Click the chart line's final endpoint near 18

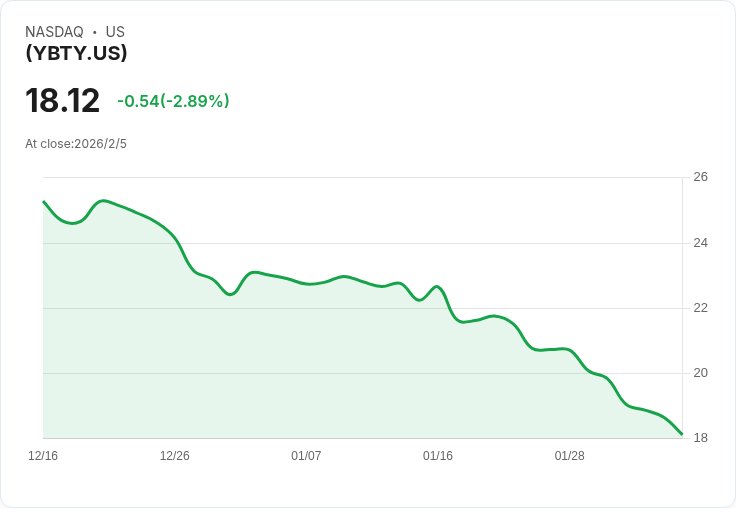[x=682, y=434]
